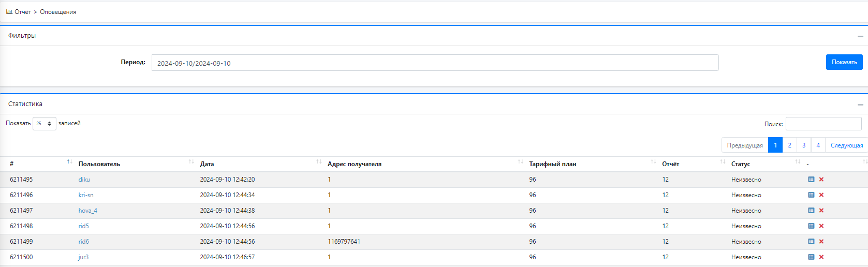The height and width of the screenshot is (267, 868).
Task: View details icon for record 6211498
Action: pyautogui.click(x=811, y=226)
